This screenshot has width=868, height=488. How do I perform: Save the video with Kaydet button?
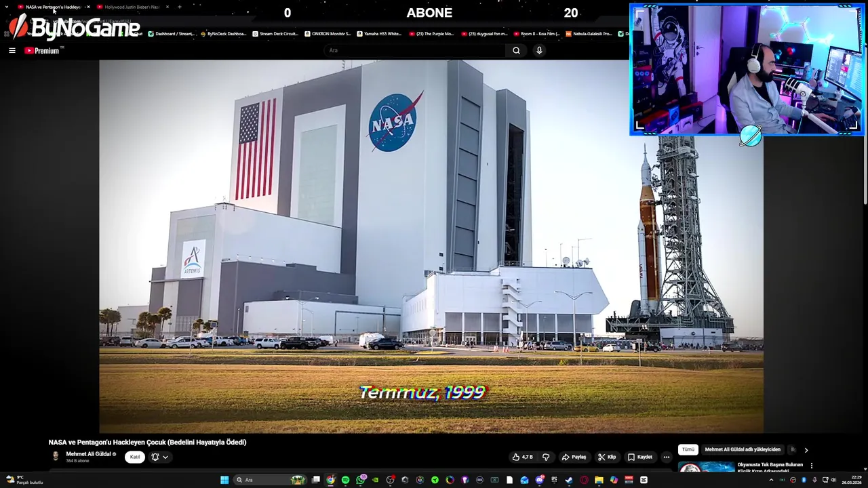640,457
